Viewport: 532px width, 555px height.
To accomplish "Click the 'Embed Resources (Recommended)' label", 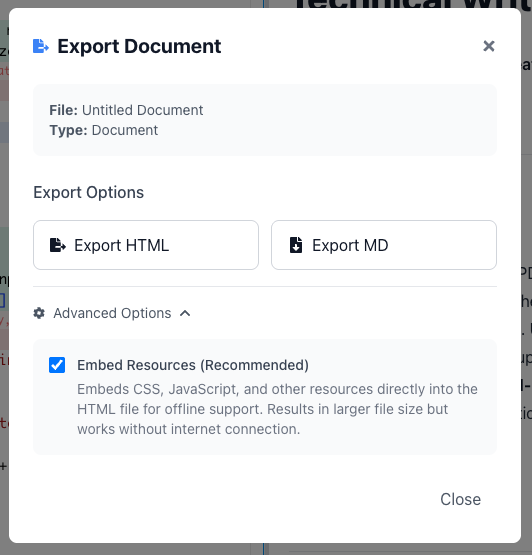I will pyautogui.click(x=193, y=365).
